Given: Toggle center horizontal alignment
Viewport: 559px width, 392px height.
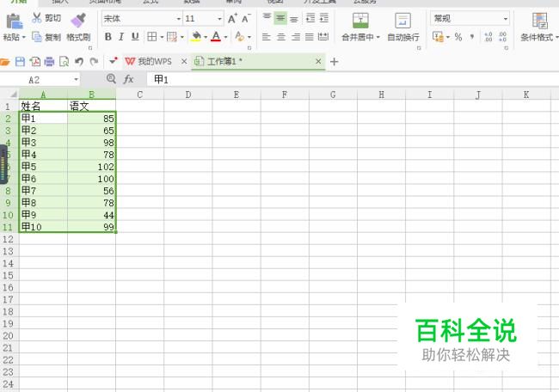Looking at the screenshot, I should pyautogui.click(x=281, y=37).
